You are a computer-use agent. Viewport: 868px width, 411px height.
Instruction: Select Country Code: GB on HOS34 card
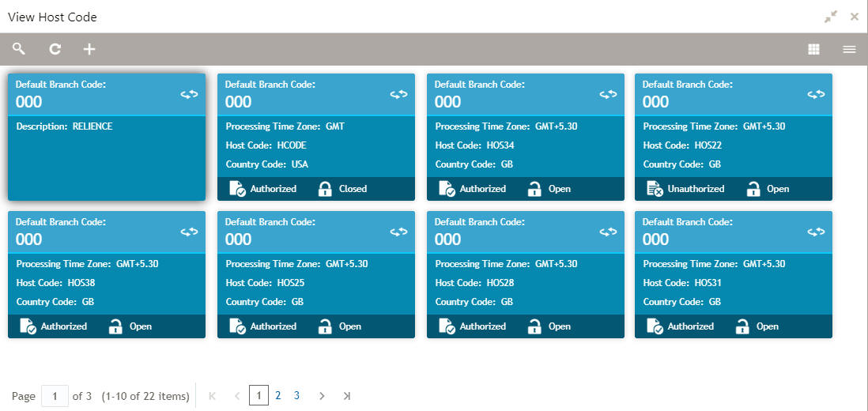tap(474, 164)
